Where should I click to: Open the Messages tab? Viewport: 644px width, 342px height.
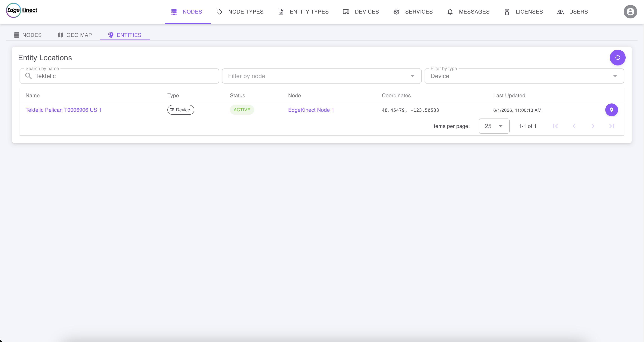click(469, 12)
